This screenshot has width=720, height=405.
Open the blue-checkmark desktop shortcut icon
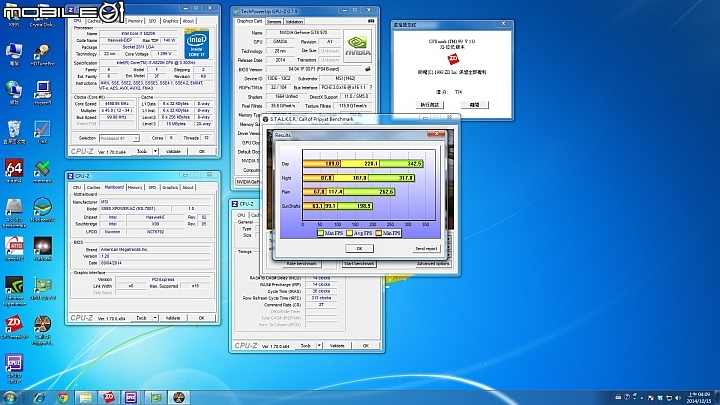[x=42, y=130]
